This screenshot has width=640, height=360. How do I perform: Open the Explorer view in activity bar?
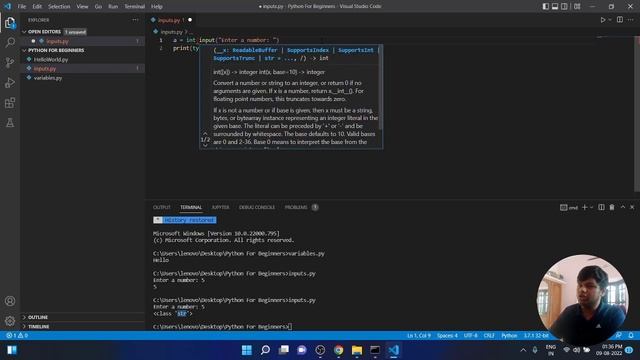(x=10, y=23)
